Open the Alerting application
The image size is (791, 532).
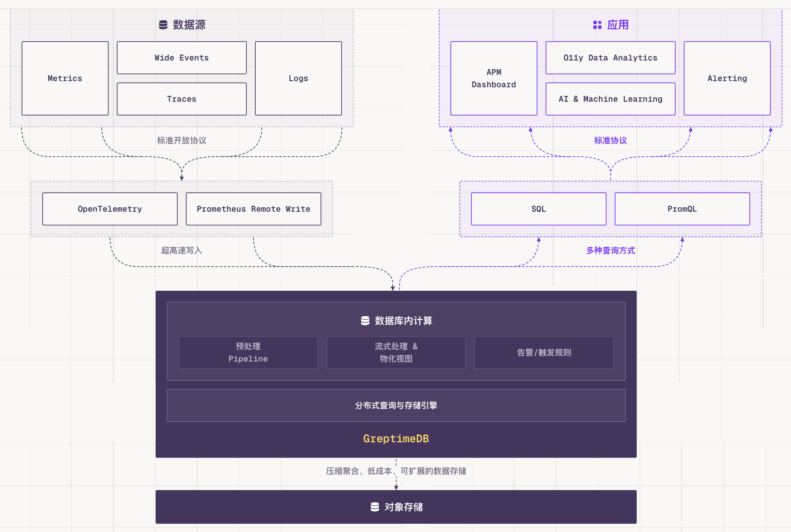tap(727, 78)
